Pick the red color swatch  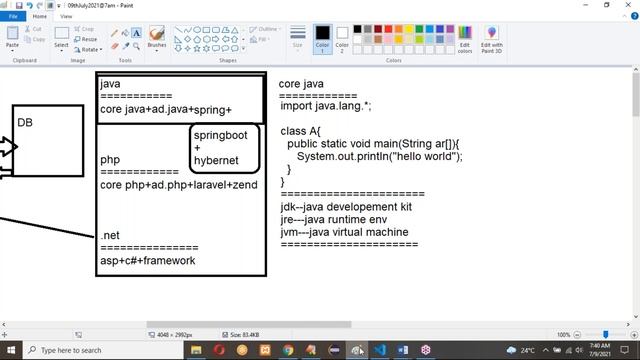(388, 29)
